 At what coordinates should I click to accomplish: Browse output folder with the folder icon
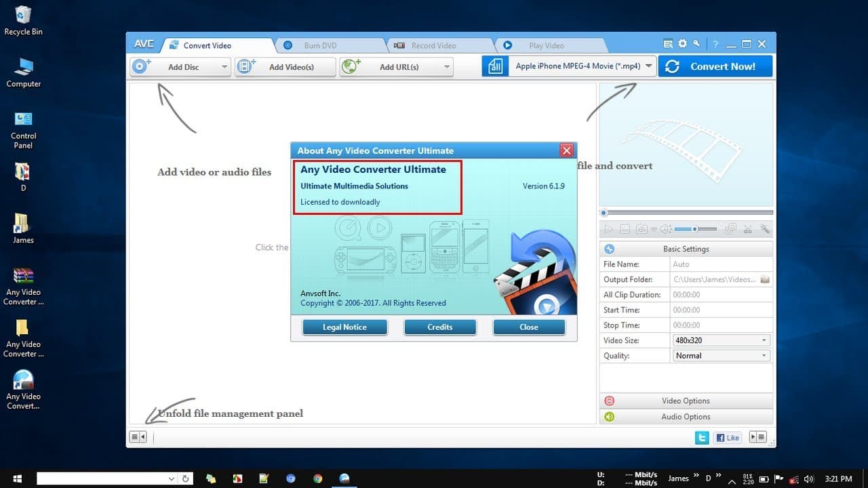point(765,279)
